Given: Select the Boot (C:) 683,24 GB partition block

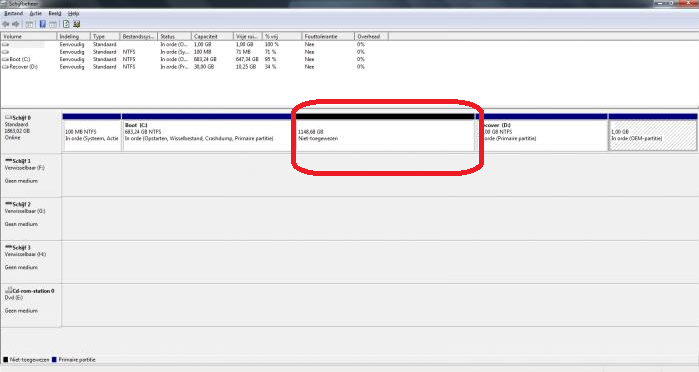Looking at the screenshot, I should click(209, 132).
